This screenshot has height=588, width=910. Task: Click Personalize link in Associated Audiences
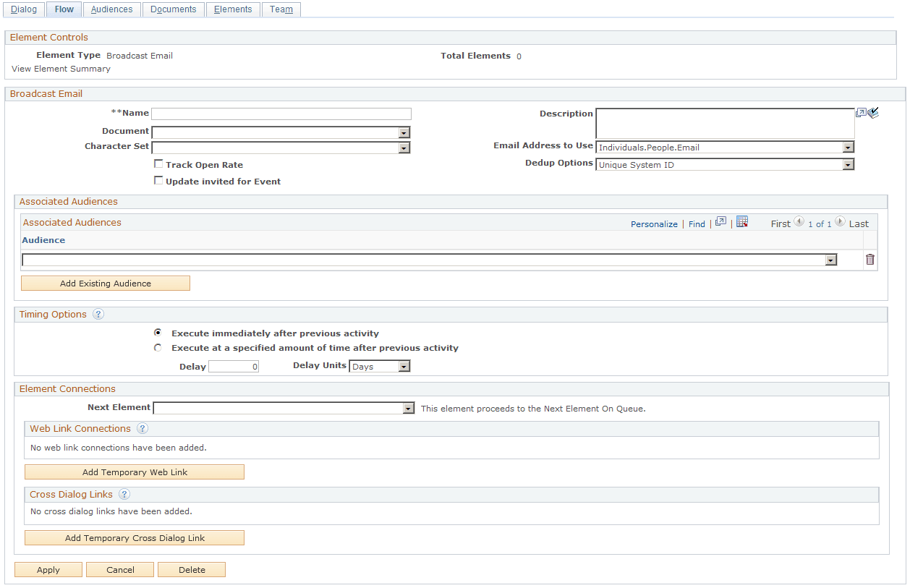click(x=654, y=224)
